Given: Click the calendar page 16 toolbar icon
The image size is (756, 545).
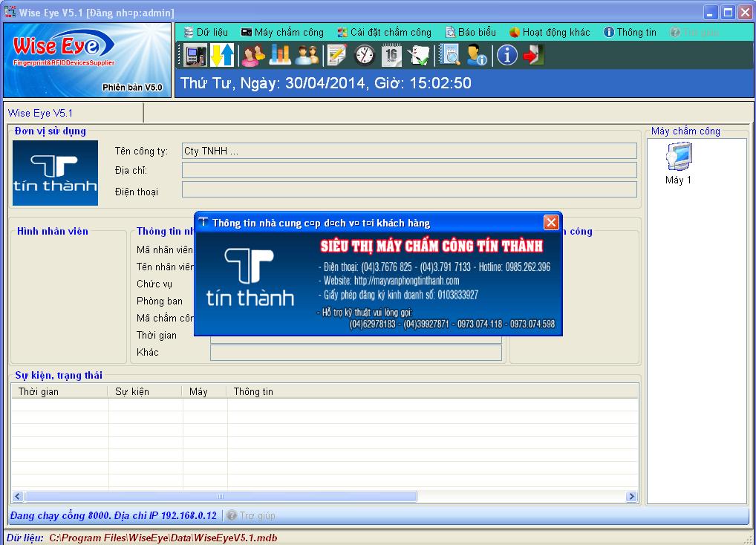Looking at the screenshot, I should [391, 55].
